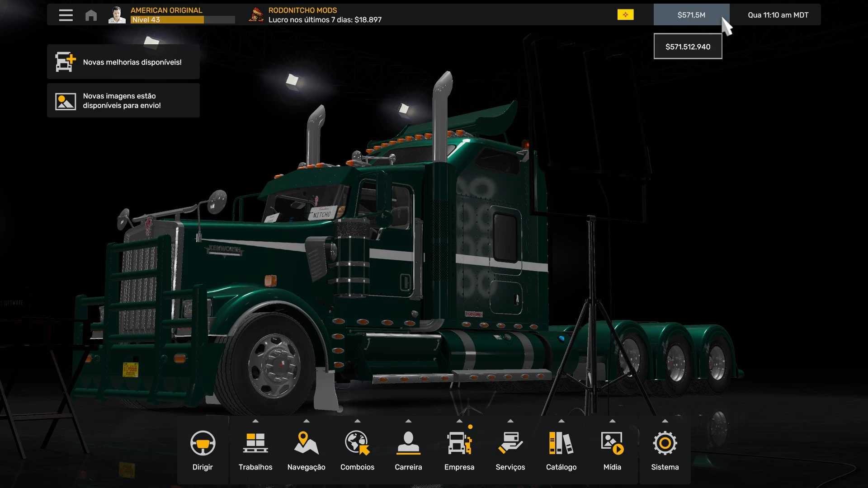Click the Nível 43 experience progress bar
Viewport: 868px width, 488px height.
click(x=183, y=20)
